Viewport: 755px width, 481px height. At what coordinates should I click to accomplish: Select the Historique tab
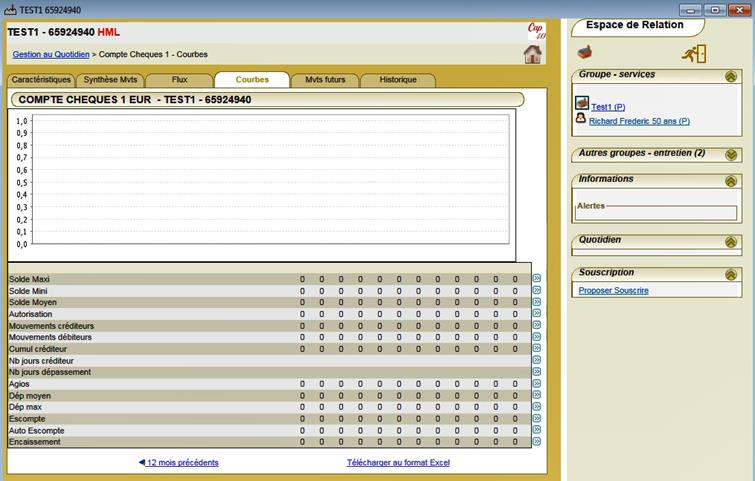[398, 80]
